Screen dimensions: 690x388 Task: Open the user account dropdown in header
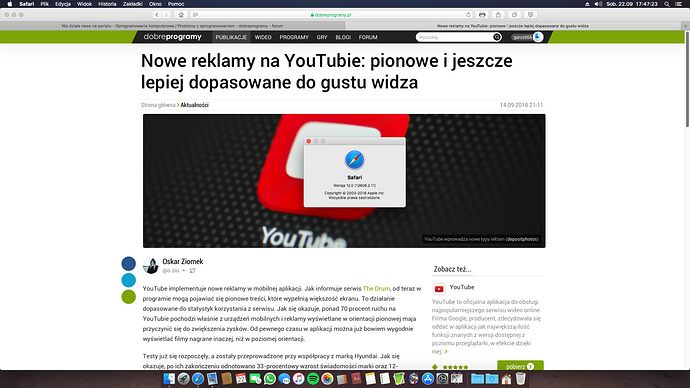(527, 37)
